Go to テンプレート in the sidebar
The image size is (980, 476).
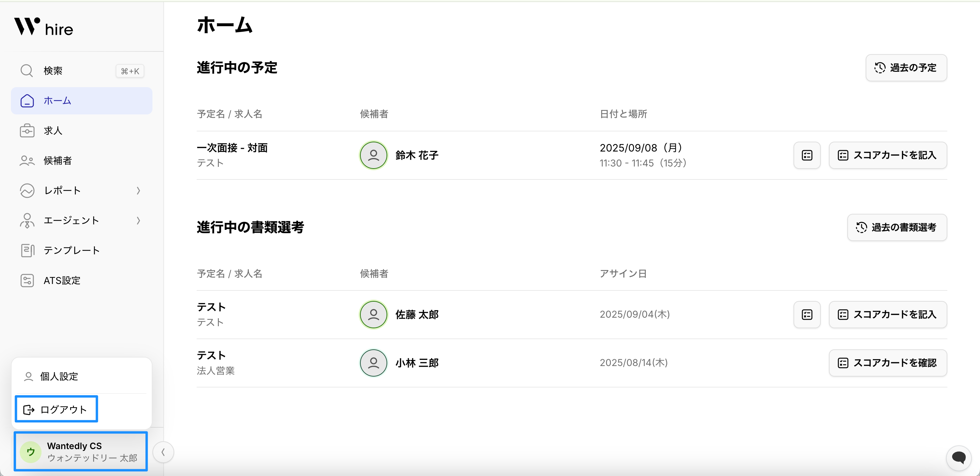(x=71, y=251)
